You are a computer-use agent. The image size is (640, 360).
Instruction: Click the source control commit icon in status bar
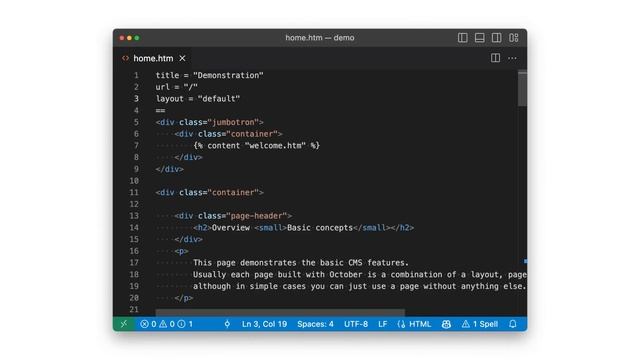(x=227, y=324)
